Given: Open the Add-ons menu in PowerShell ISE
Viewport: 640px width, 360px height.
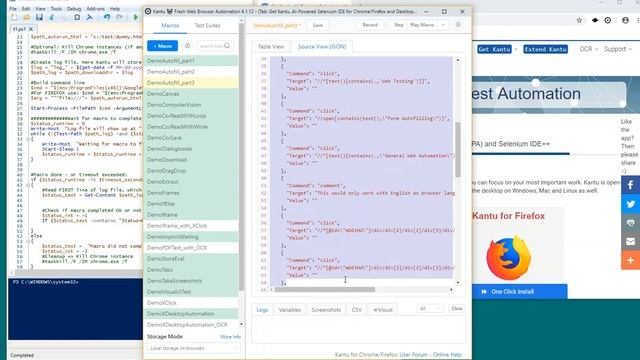Looking at the screenshot, I should click(x=96, y=9).
